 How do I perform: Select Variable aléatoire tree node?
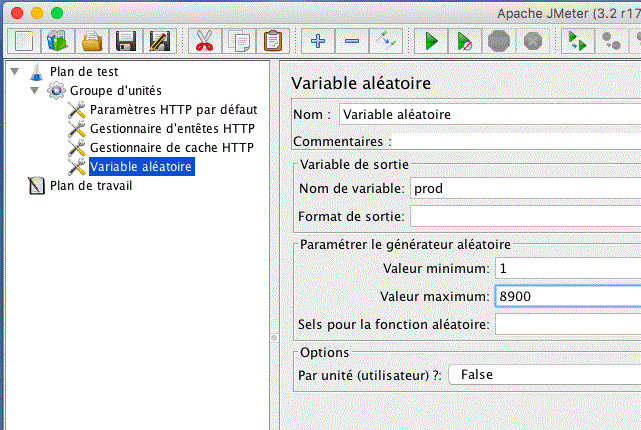(x=141, y=167)
